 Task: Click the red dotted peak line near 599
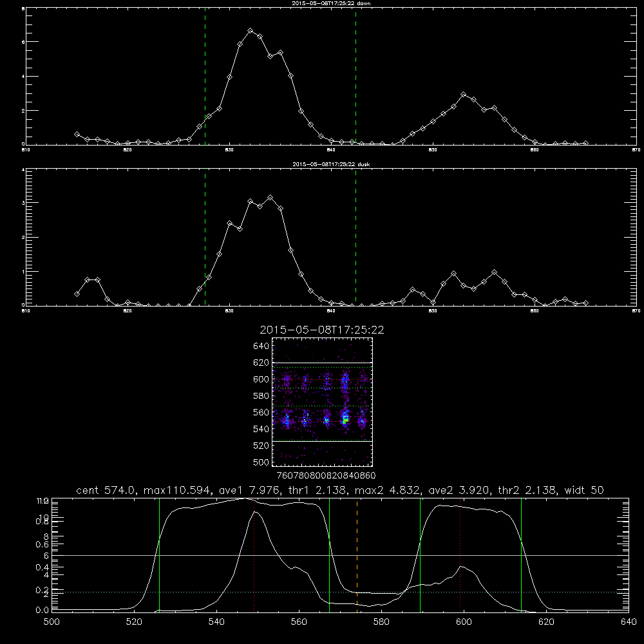pos(460,554)
